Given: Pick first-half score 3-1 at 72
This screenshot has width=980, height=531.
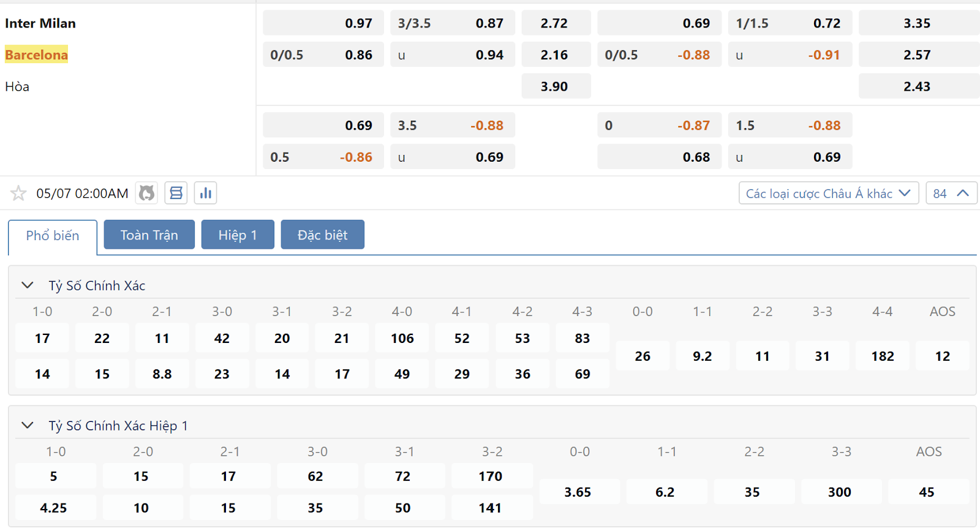Looking at the screenshot, I should (405, 476).
